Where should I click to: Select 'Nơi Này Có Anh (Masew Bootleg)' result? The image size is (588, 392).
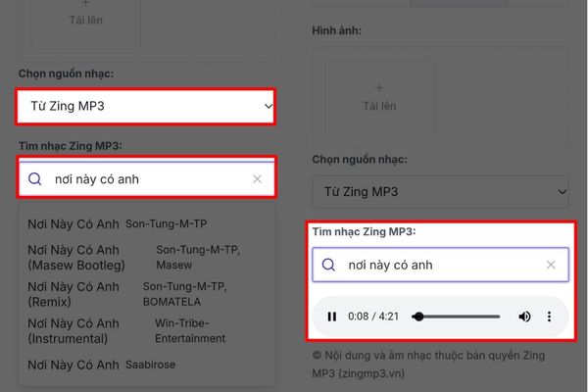tap(147, 258)
